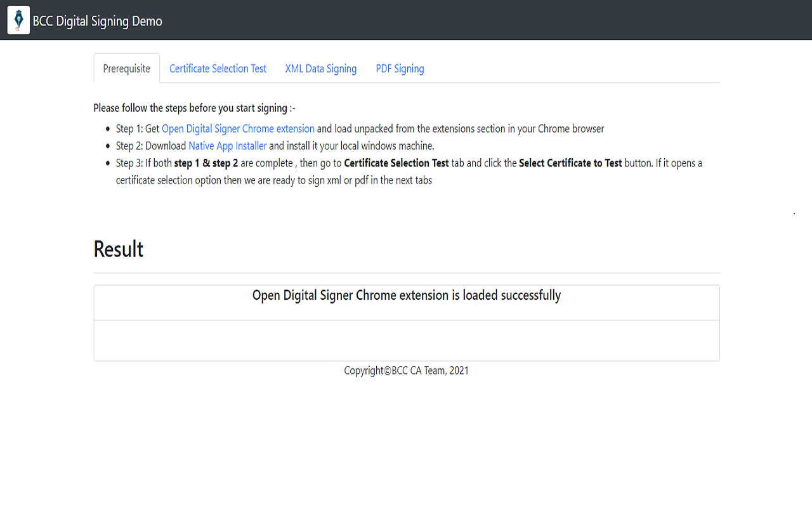This screenshot has width=812, height=508.
Task: Click the 'Please follow the steps' intro text
Action: (194, 108)
